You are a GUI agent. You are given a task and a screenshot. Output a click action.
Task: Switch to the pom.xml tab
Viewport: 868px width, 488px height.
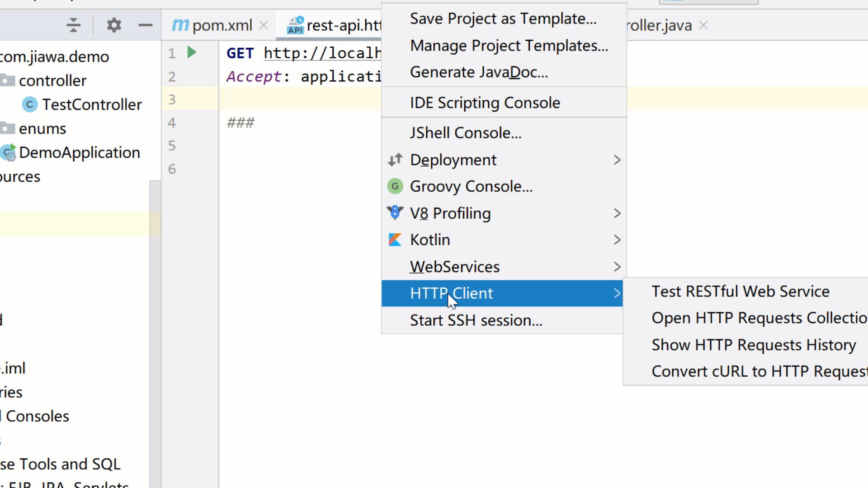[x=222, y=25]
